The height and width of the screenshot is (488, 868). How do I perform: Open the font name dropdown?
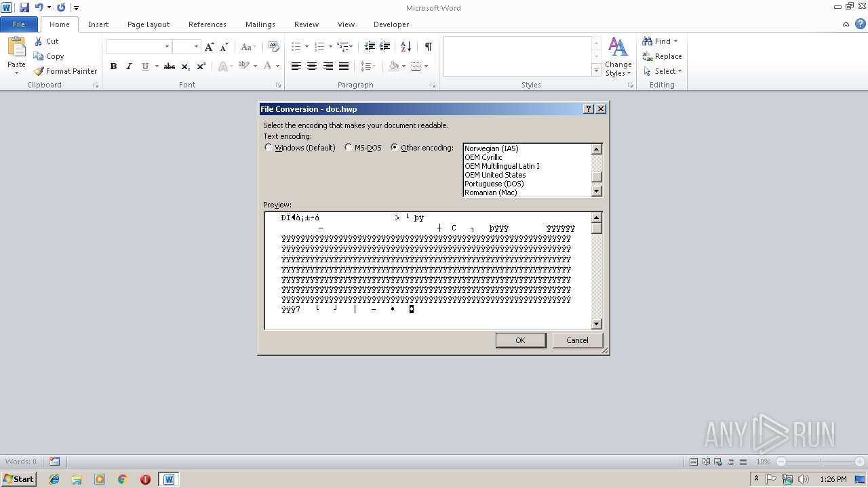coord(167,47)
